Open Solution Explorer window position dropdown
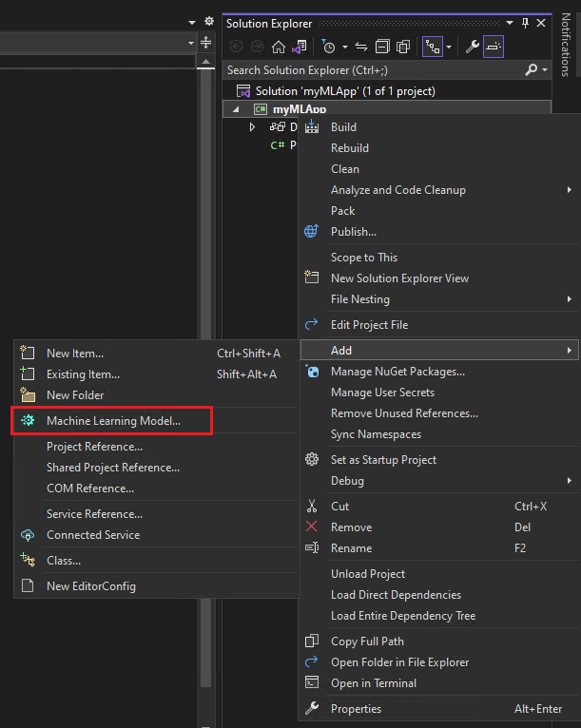Screen dimensions: 581x728 coord(510,23)
